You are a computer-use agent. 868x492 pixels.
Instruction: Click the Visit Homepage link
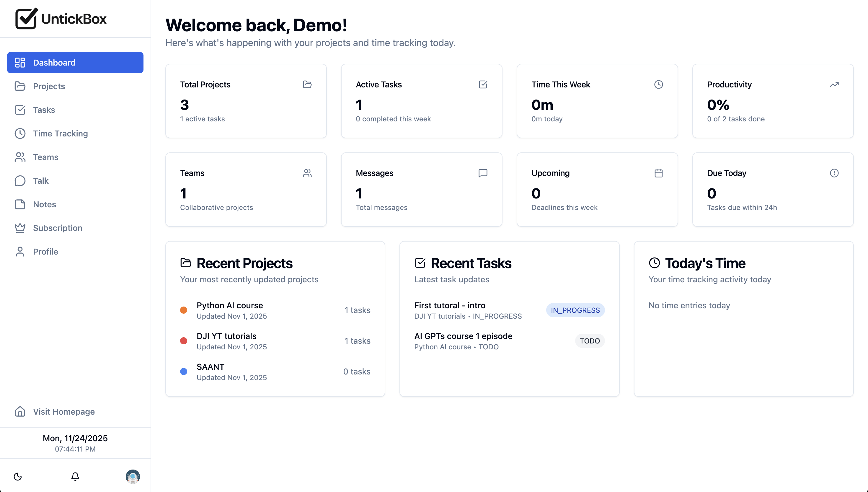click(x=63, y=412)
